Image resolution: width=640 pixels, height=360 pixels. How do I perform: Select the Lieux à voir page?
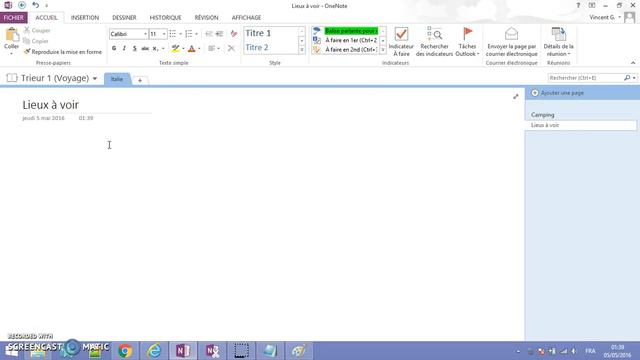click(581, 125)
